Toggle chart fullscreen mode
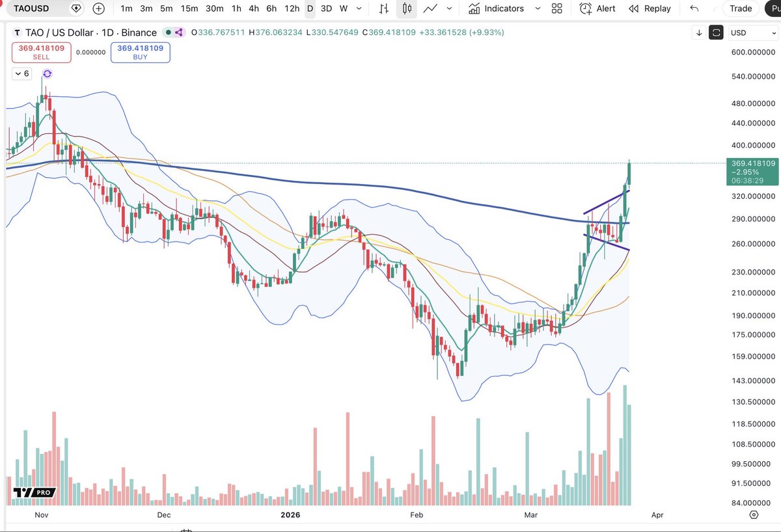Viewport: 781px width, 532px height. pos(716,32)
